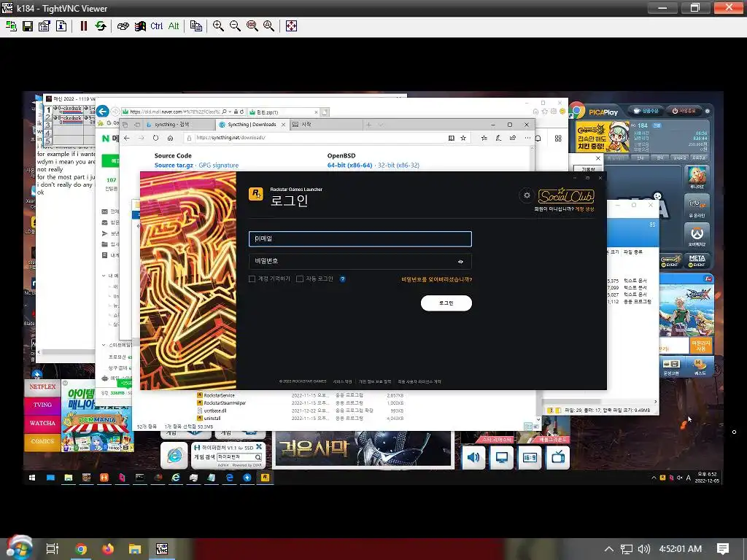Screen dimensions: 747x560
Task: Click the TVING shortcut tile
Action: click(42, 405)
